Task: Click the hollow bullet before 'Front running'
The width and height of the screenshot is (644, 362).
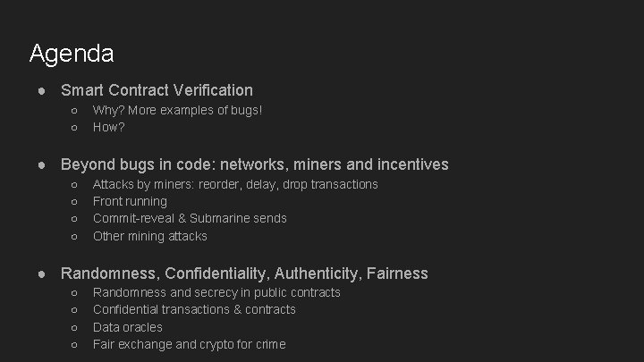Action: (74, 202)
